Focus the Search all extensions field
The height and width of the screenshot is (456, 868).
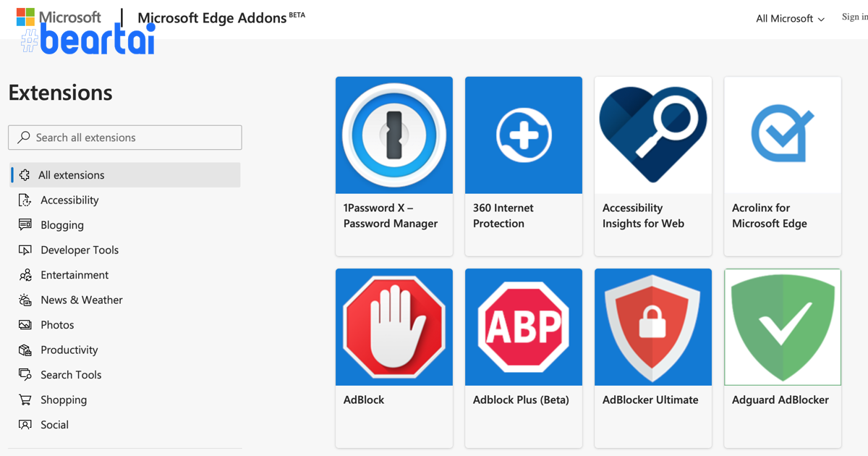pos(125,138)
